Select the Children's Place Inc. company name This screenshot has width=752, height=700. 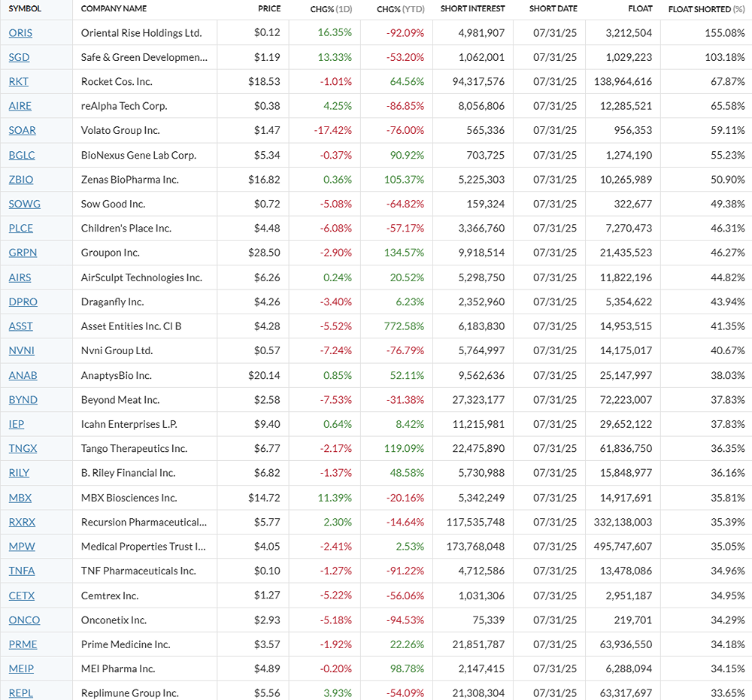pos(126,229)
